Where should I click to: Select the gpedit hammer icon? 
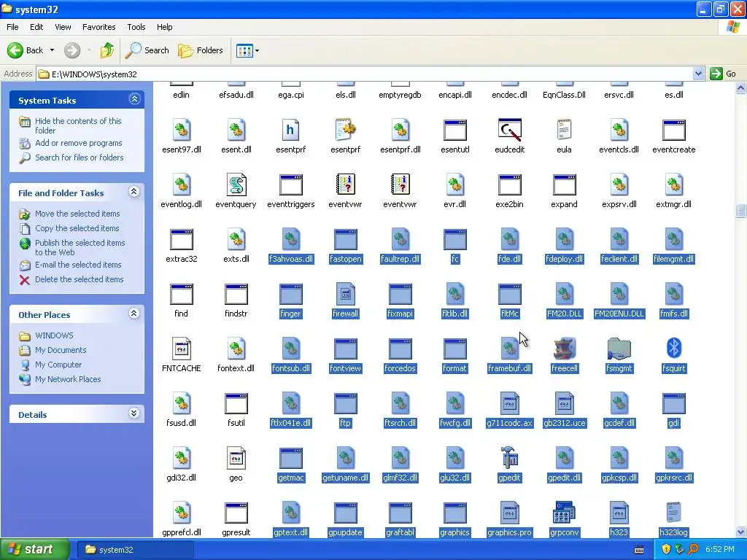(x=509, y=458)
